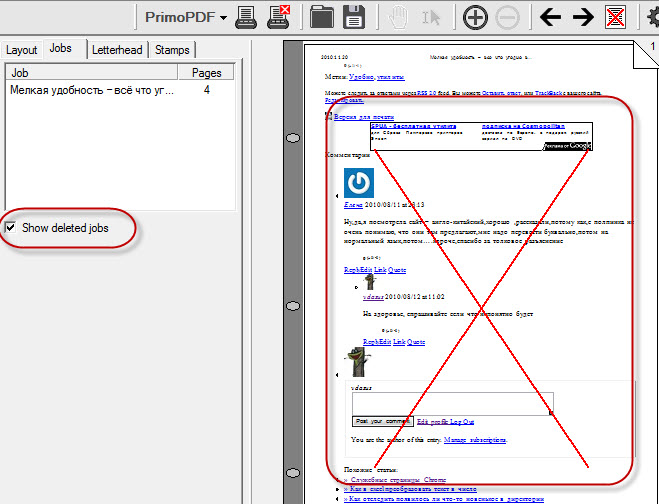Switch to the Layout tab
659x504 pixels.
(22, 49)
